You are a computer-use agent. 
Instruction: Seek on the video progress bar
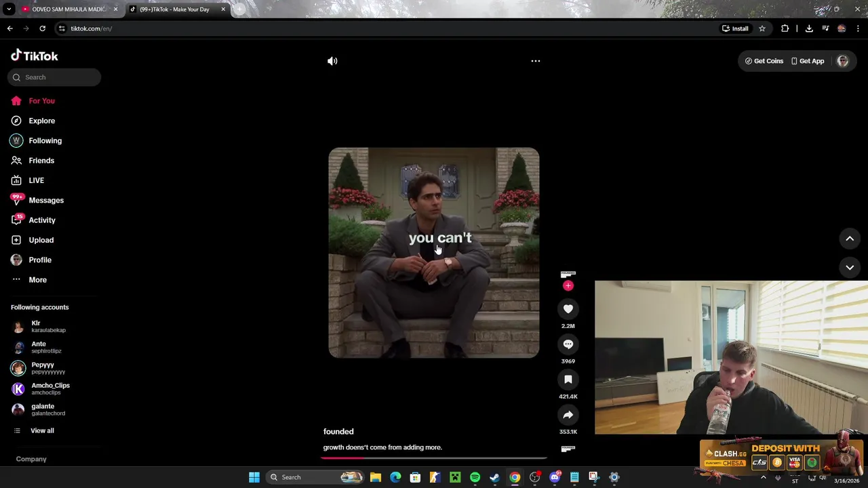click(x=434, y=457)
